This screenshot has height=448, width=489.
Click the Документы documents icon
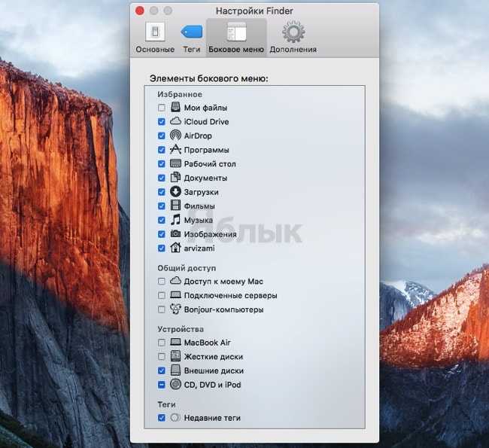(175, 178)
